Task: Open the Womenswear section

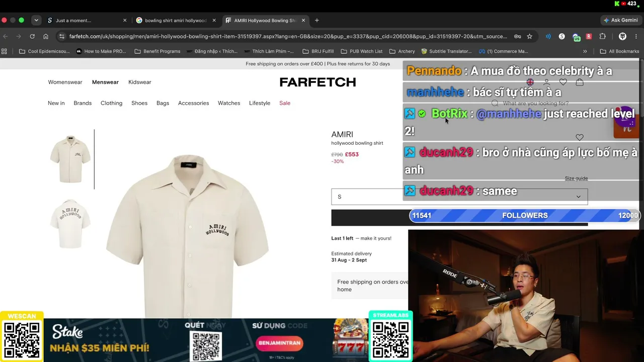Action: pyautogui.click(x=65, y=82)
